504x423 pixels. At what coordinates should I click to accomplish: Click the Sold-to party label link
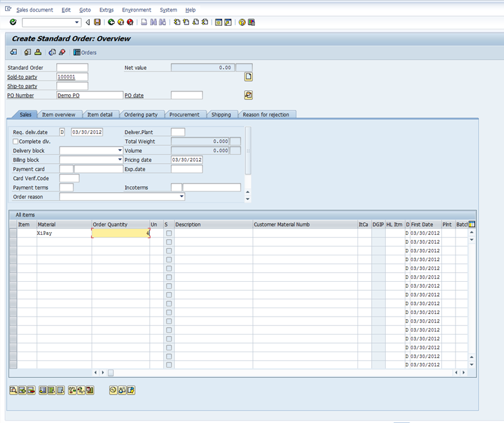coord(22,77)
